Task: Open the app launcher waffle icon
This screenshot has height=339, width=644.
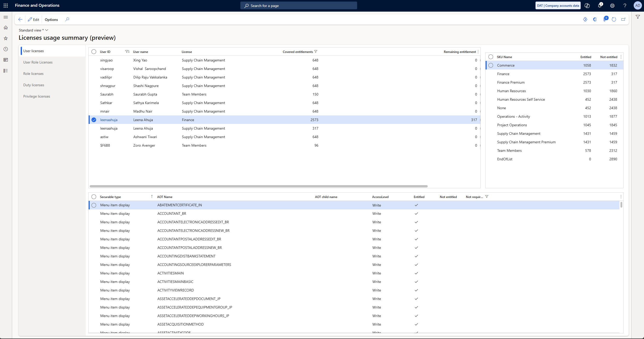Action: pos(6,5)
